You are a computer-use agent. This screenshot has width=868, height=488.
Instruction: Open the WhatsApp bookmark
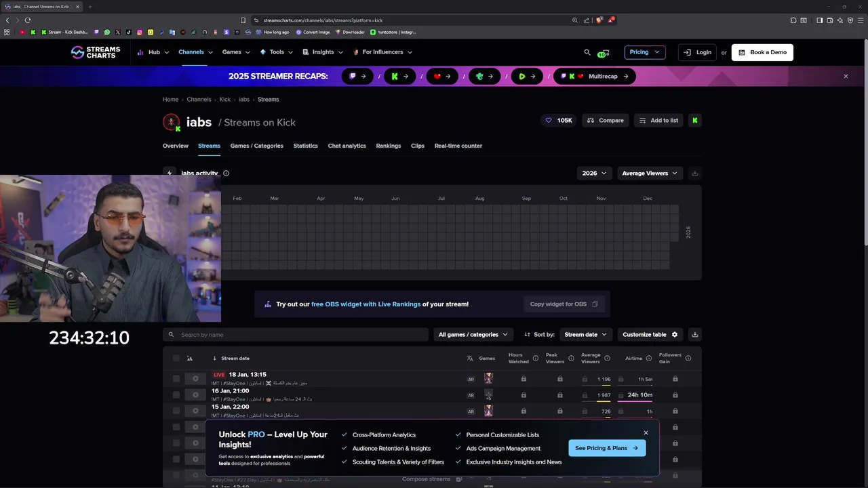coord(107,32)
